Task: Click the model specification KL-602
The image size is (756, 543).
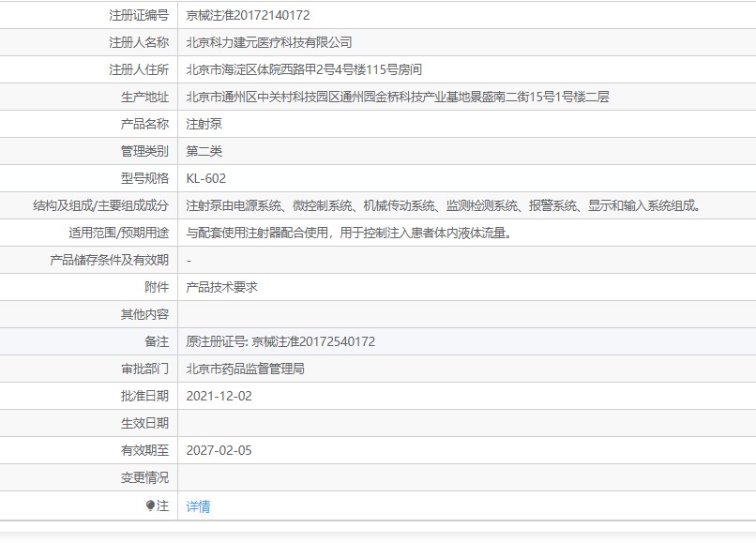Action: click(208, 177)
